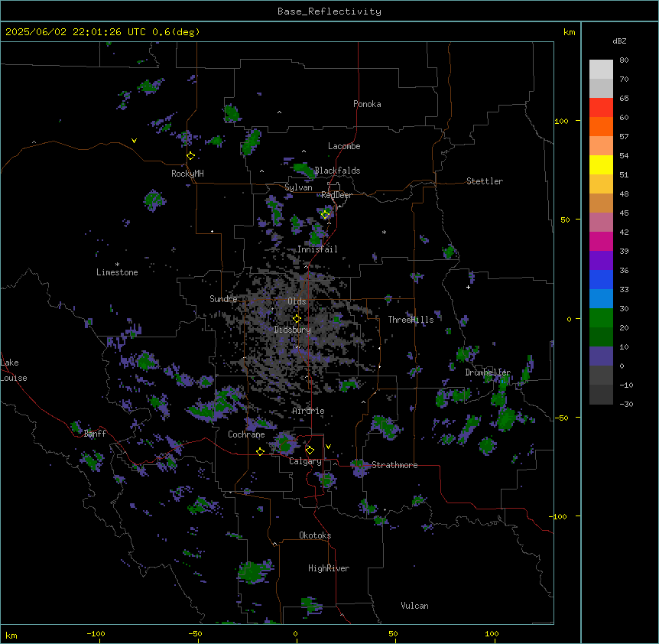Select the Olds label
Viewport: 659px width, 644px height.
297,301
